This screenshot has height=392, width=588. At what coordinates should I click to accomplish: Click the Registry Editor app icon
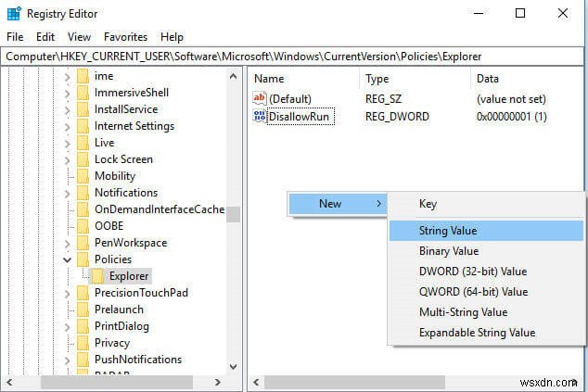14,14
